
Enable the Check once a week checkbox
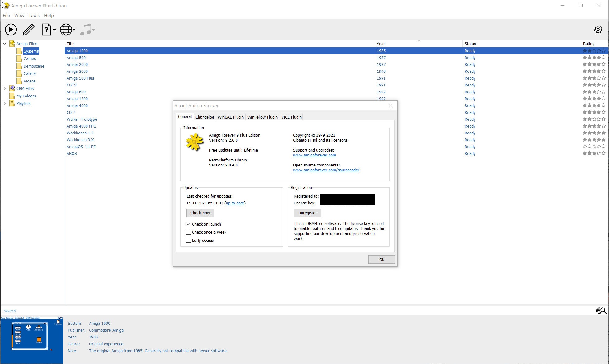click(x=189, y=232)
